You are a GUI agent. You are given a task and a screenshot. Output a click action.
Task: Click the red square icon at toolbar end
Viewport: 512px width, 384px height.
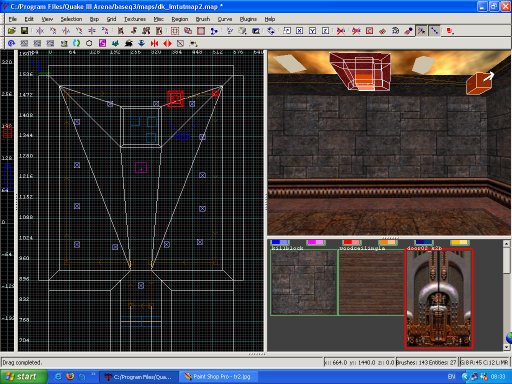pos(450,31)
